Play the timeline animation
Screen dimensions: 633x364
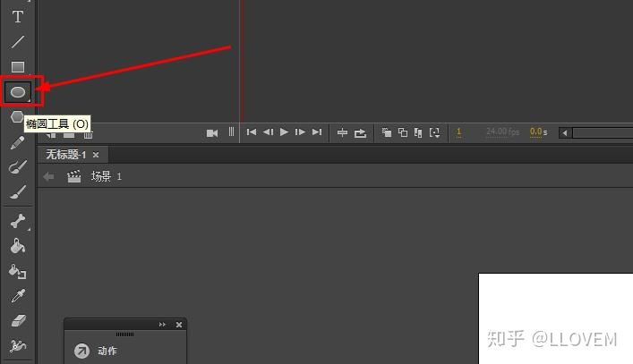click(x=284, y=131)
